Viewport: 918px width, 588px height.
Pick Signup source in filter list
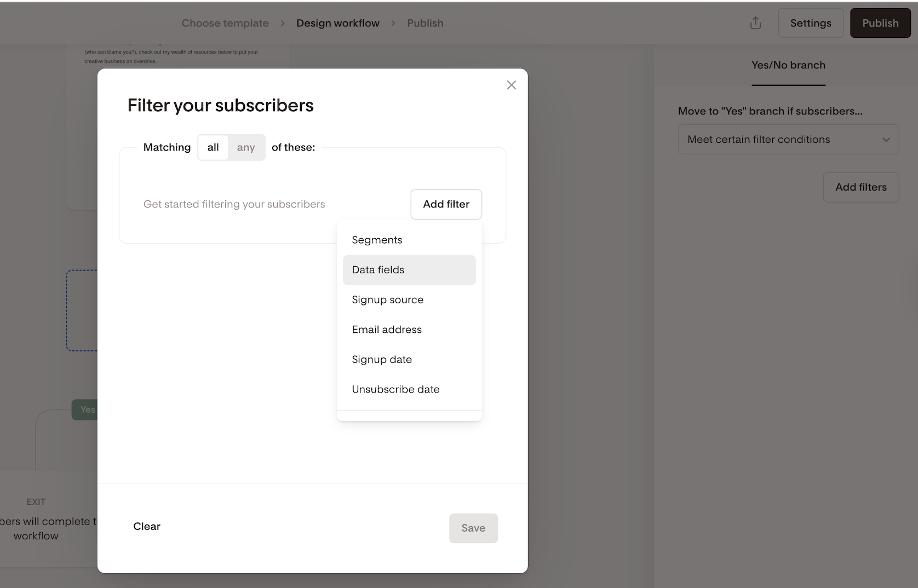387,299
